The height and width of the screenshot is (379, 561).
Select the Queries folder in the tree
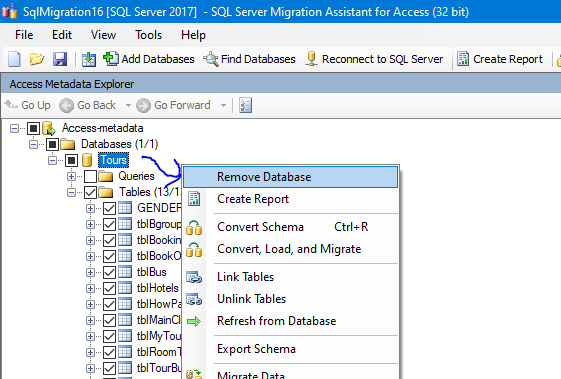point(136,176)
